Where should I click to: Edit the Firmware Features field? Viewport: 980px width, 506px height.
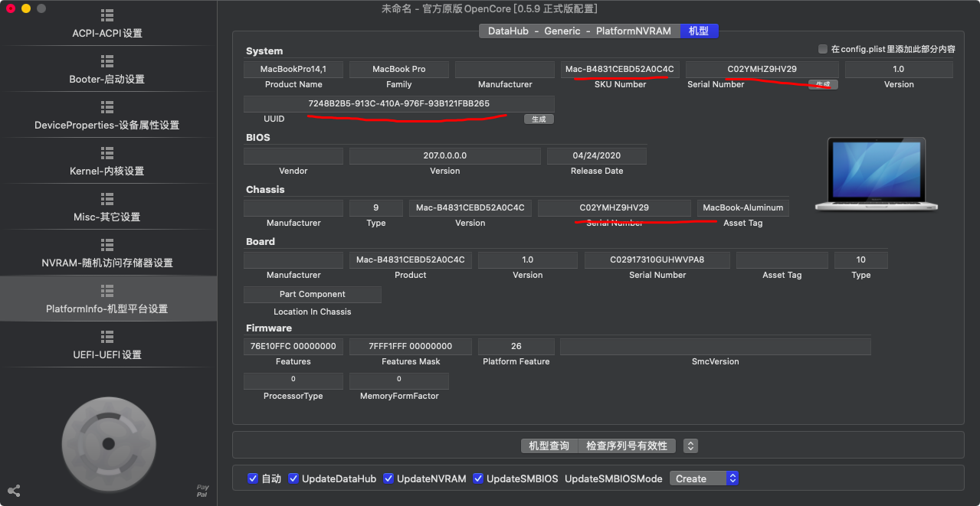pos(293,346)
